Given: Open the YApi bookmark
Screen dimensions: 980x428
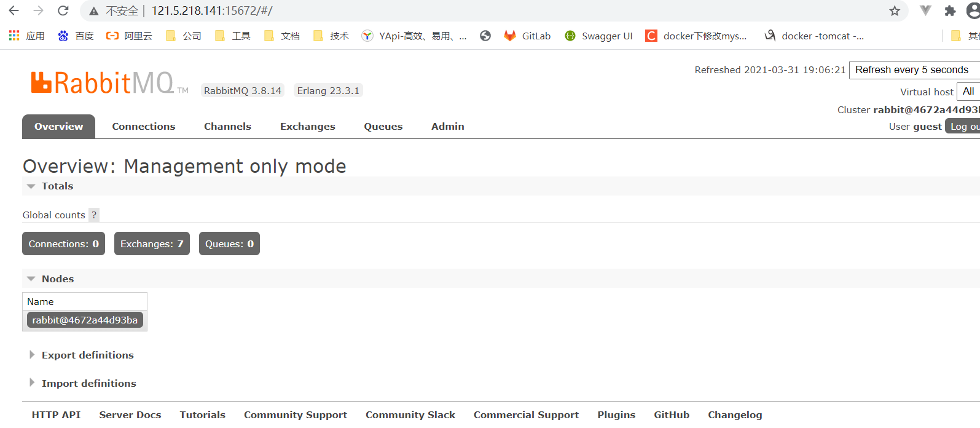Looking at the screenshot, I should pyautogui.click(x=414, y=36).
